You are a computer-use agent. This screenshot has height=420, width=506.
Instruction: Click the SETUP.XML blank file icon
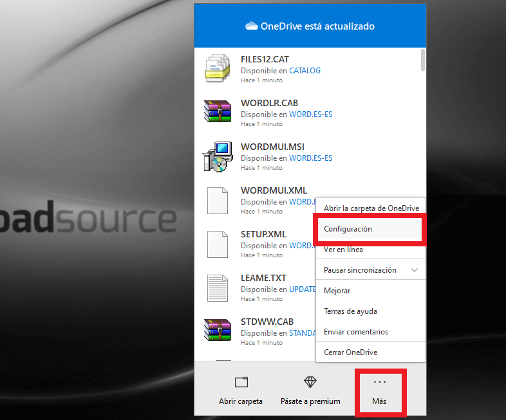pyautogui.click(x=218, y=244)
